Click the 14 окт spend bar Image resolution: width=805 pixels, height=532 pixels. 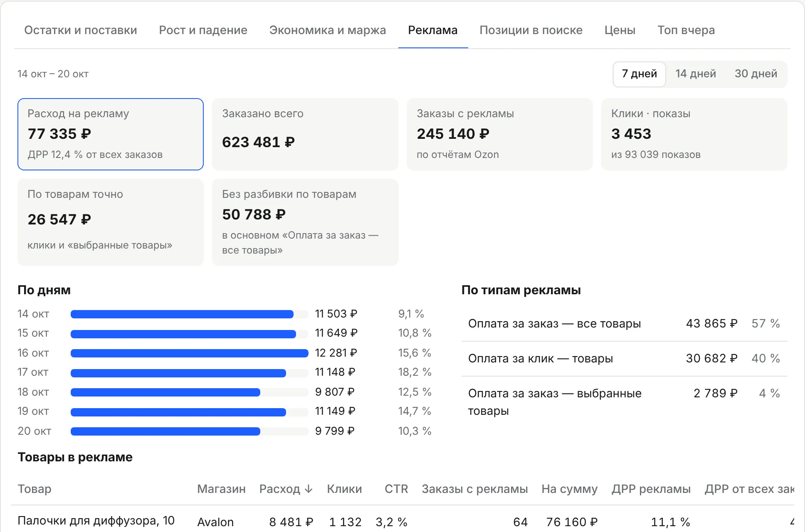click(x=182, y=314)
